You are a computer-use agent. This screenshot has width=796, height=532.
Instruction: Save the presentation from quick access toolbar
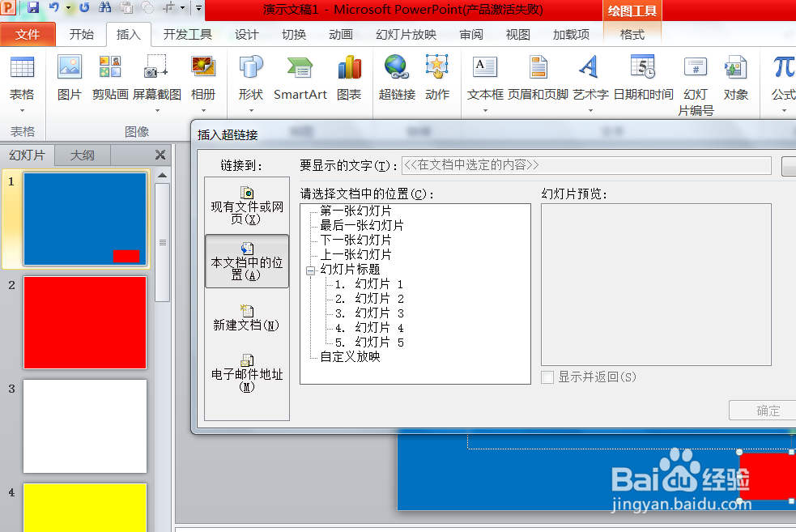(x=33, y=7)
